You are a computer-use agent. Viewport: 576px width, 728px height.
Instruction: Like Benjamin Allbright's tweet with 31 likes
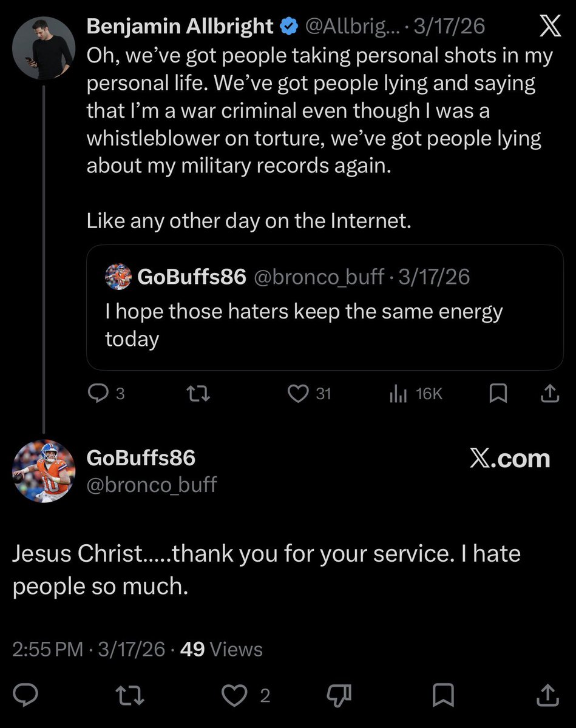pyautogui.click(x=299, y=394)
